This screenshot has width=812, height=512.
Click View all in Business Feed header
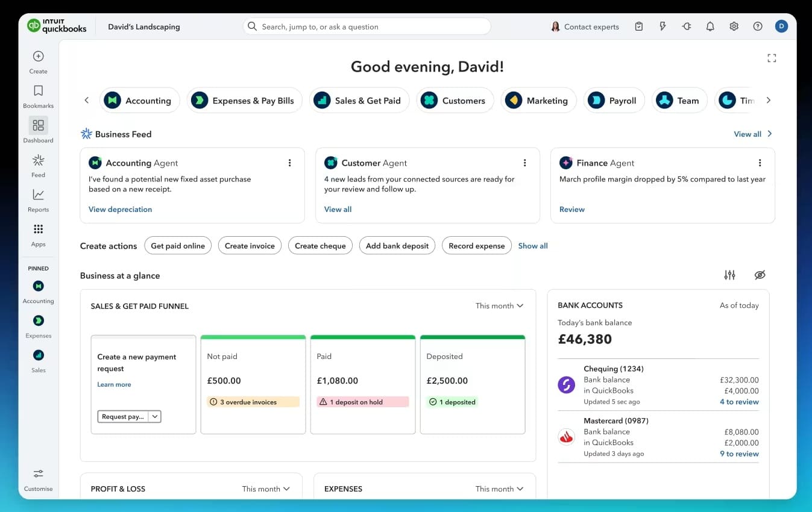coord(753,134)
